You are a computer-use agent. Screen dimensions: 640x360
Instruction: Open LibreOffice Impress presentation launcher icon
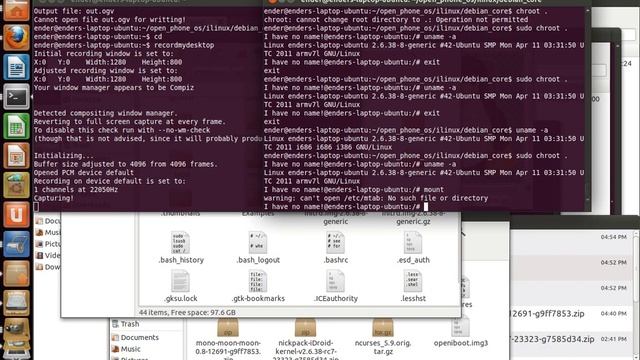[16, 156]
